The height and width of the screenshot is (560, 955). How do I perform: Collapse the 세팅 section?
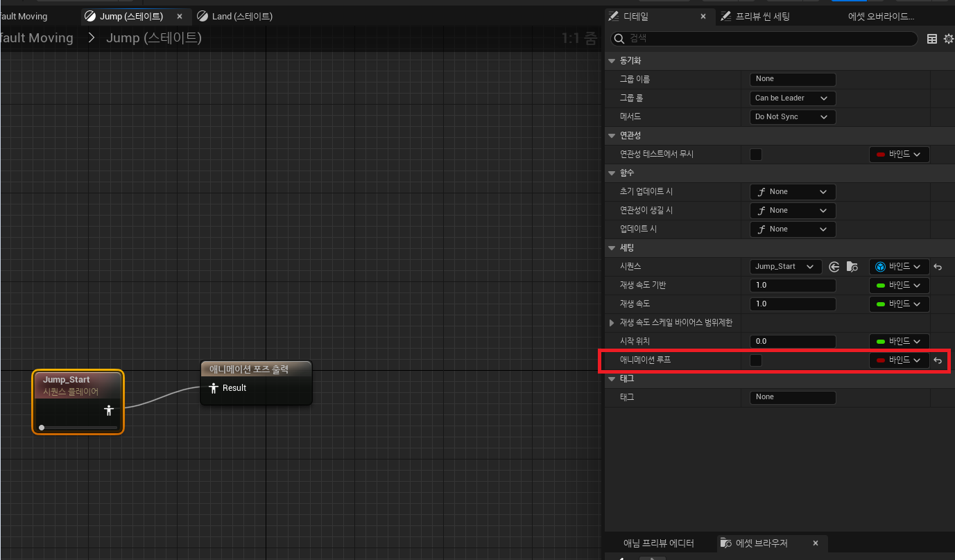[x=612, y=248]
